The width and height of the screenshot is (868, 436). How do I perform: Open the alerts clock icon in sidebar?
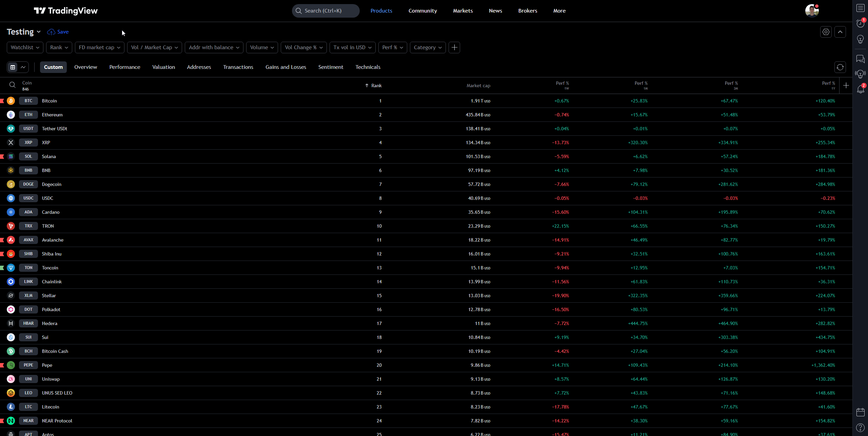[861, 23]
